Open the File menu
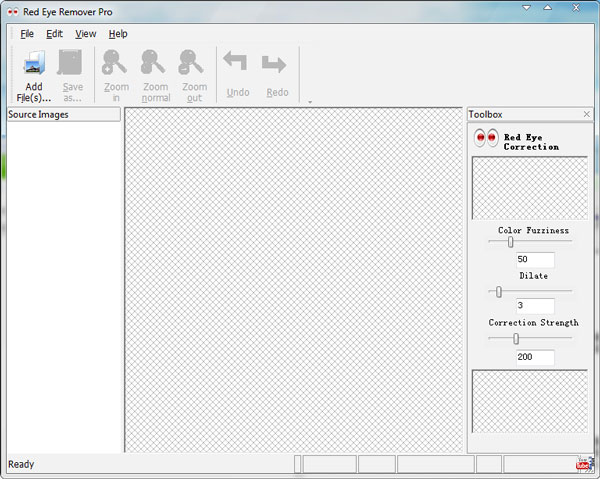 27,34
